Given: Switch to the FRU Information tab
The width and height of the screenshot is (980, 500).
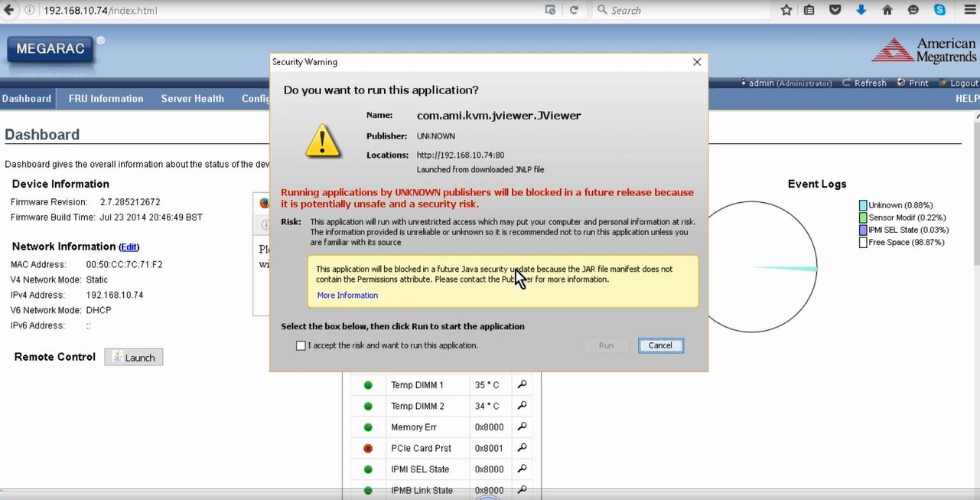Looking at the screenshot, I should coord(106,98).
